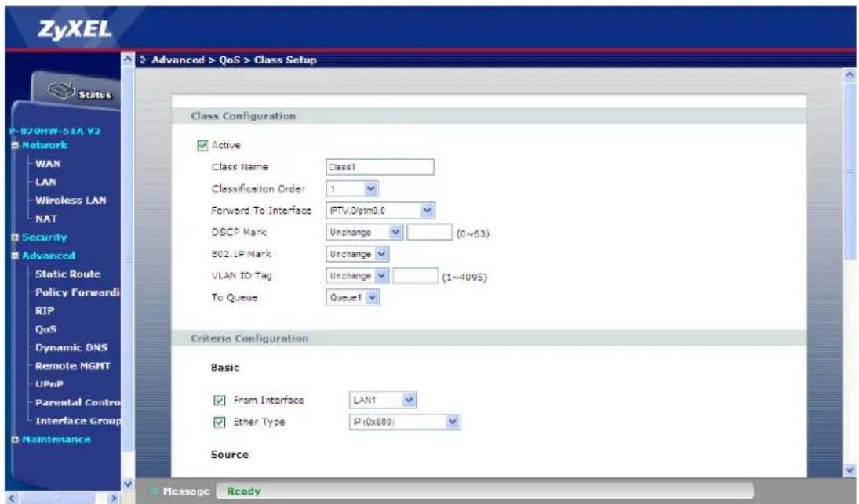Open the Static Route menu item
The image size is (859, 504).
pyautogui.click(x=68, y=274)
